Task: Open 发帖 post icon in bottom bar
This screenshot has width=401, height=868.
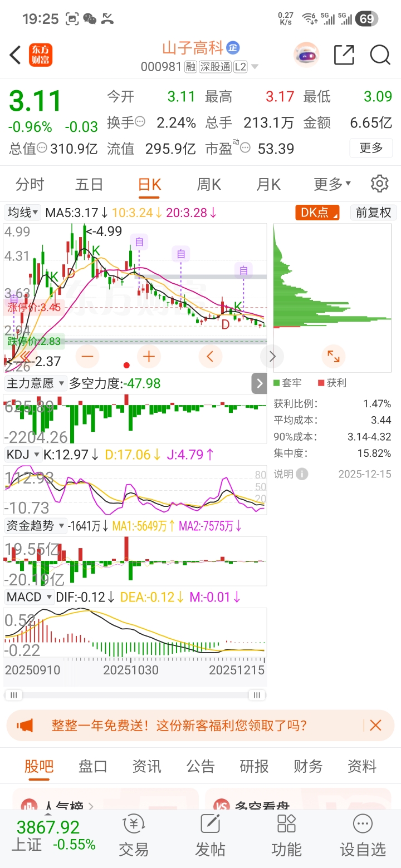Action: [210, 835]
